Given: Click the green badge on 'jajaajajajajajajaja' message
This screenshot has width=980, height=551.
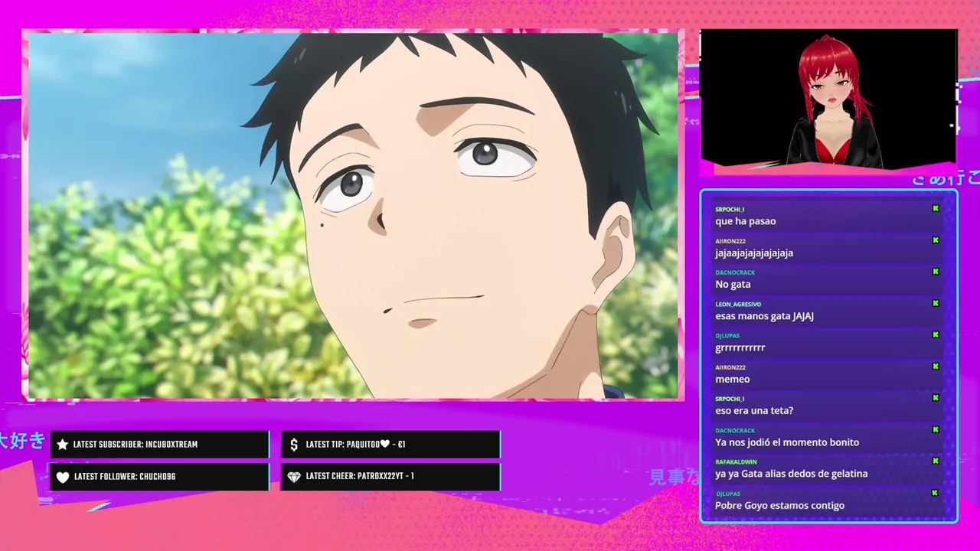Looking at the screenshot, I should point(935,240).
